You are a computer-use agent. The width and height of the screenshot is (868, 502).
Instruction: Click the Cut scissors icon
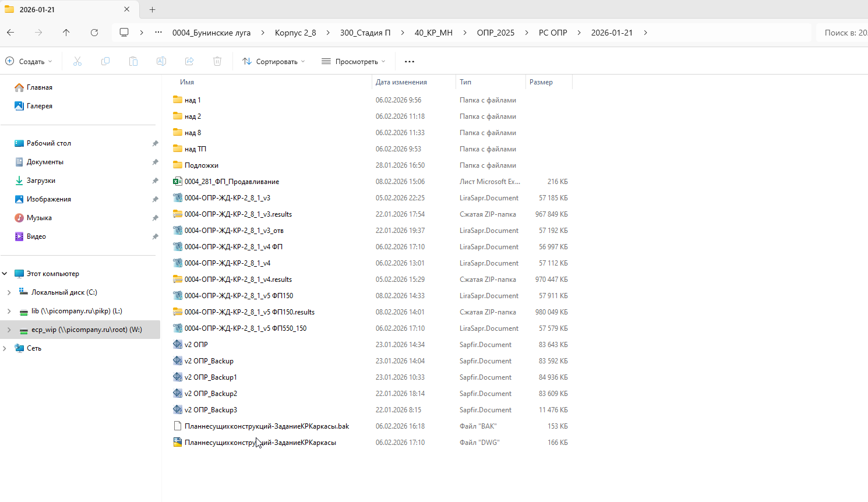pos(77,61)
